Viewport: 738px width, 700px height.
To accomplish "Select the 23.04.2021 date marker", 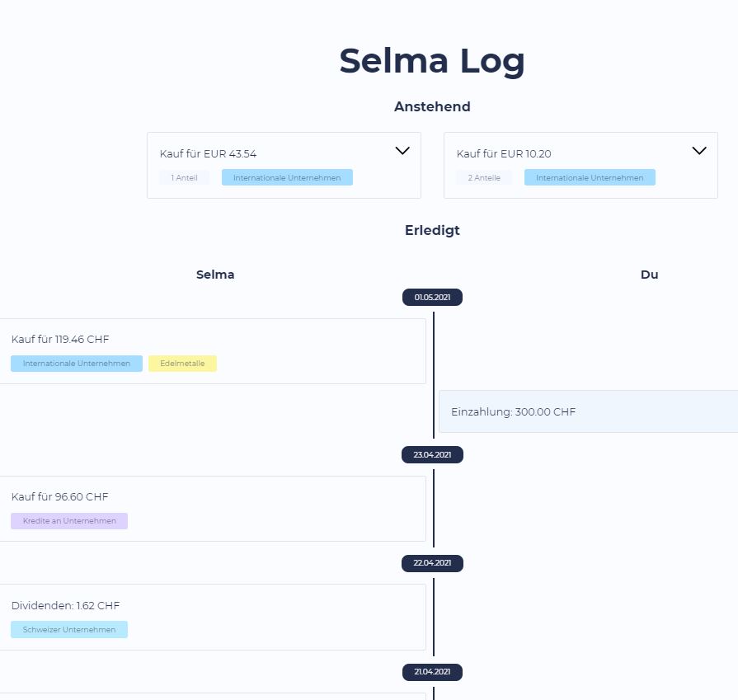I will pos(432,455).
